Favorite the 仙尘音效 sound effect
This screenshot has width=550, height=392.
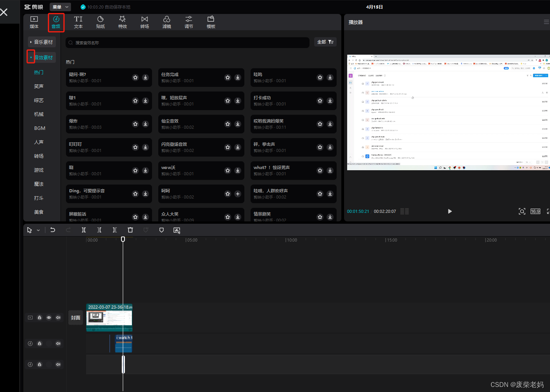(228, 124)
